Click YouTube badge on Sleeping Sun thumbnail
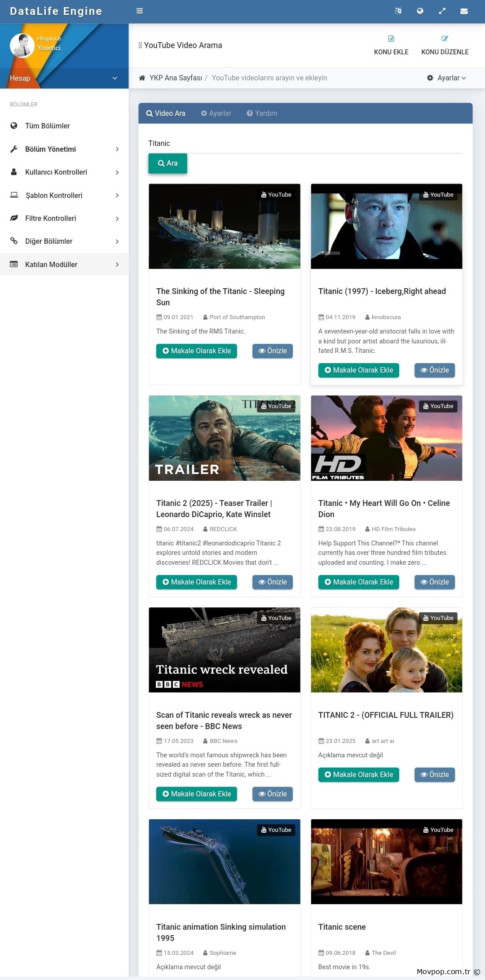The width and height of the screenshot is (485, 980). 276,194
